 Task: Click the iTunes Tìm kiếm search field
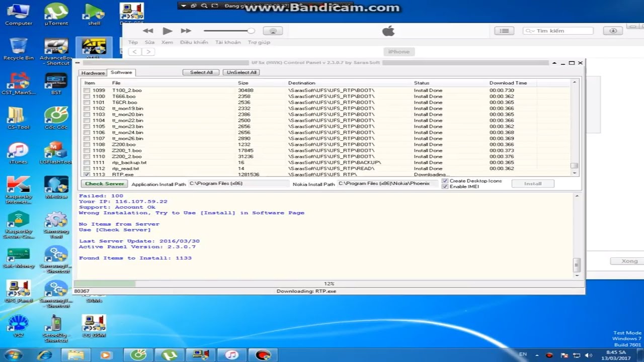coord(558,31)
